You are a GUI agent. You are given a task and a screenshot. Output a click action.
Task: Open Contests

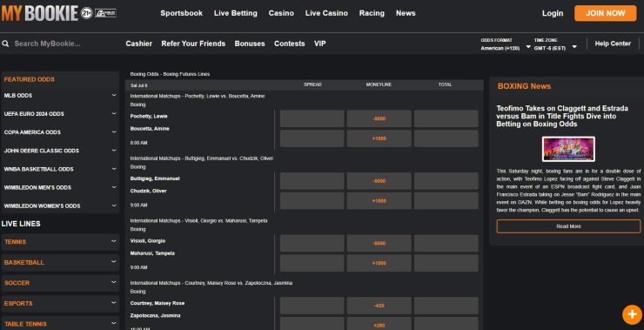[x=290, y=44]
